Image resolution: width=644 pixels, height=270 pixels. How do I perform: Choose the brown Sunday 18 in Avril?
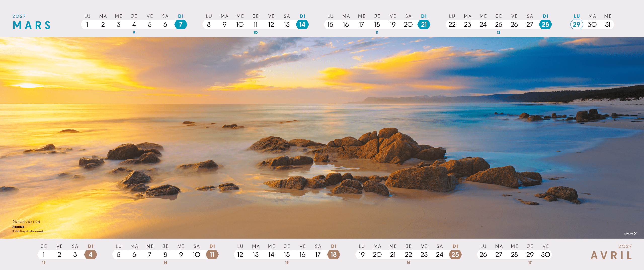point(334,254)
